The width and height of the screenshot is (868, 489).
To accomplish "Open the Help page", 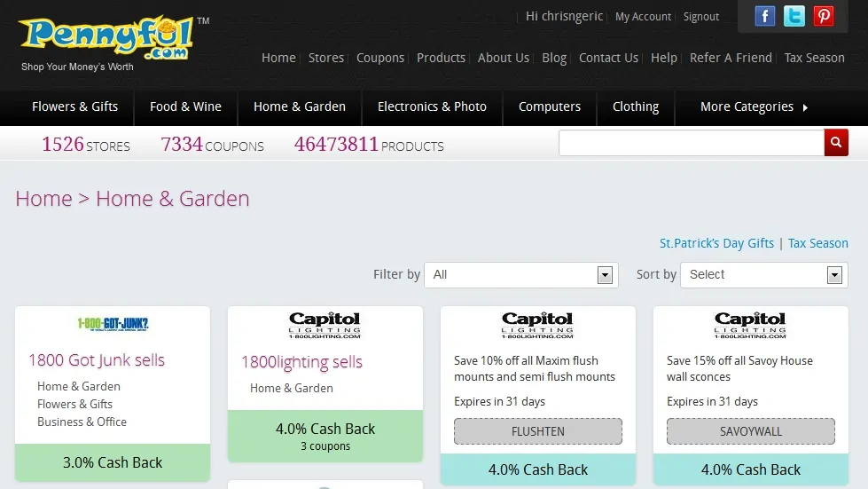I will (x=664, y=58).
